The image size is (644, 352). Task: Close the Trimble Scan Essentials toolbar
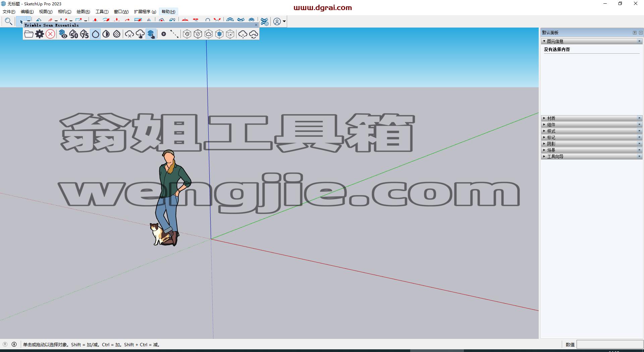pyautogui.click(x=256, y=25)
